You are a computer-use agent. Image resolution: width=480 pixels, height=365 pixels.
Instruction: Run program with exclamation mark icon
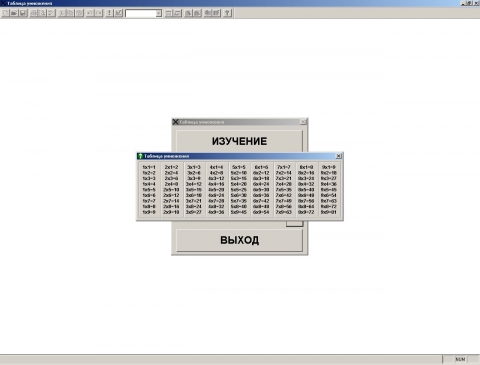pyautogui.click(x=109, y=13)
